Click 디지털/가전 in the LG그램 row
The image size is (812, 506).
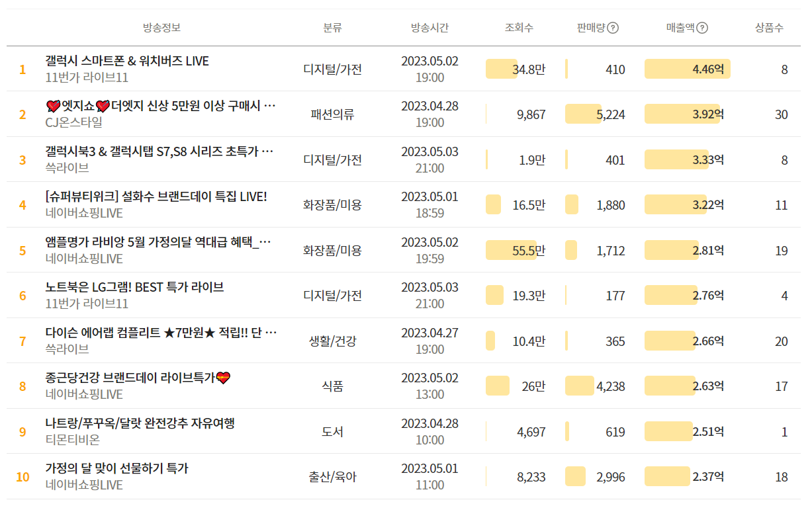click(x=332, y=296)
